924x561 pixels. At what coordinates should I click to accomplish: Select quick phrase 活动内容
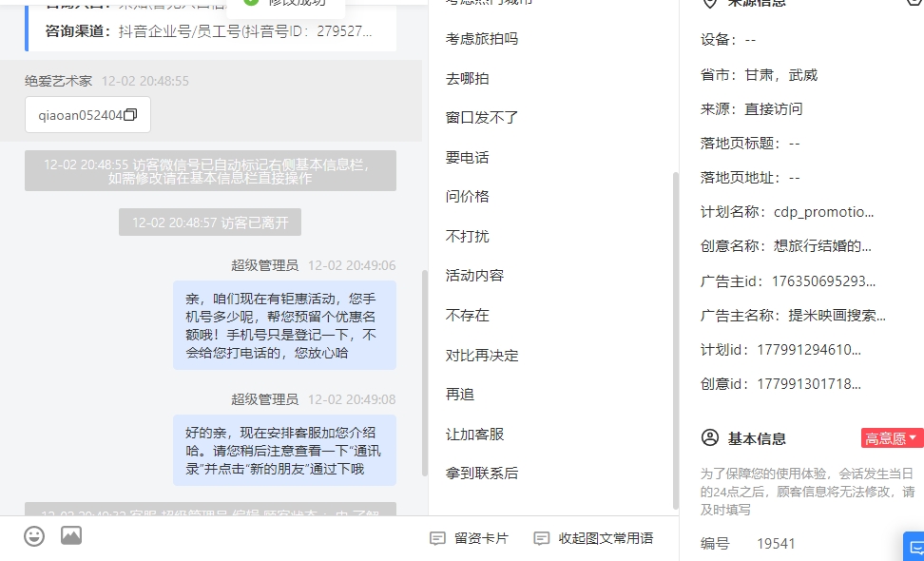click(475, 276)
